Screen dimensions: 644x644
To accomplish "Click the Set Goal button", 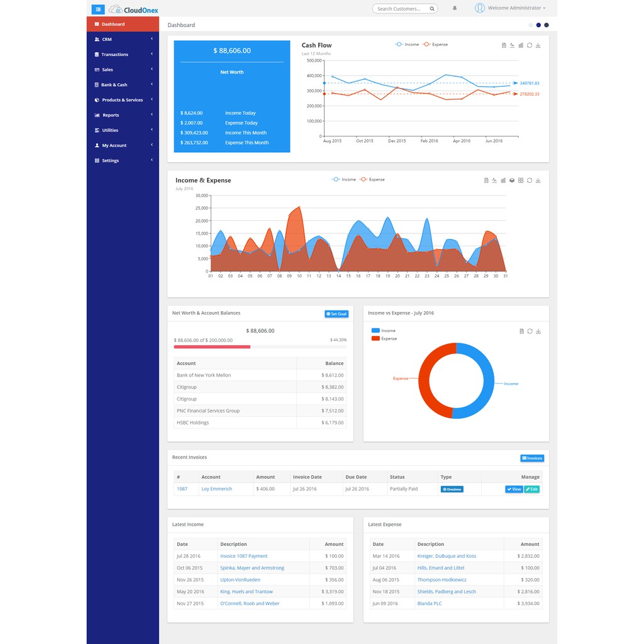I will 336,314.
